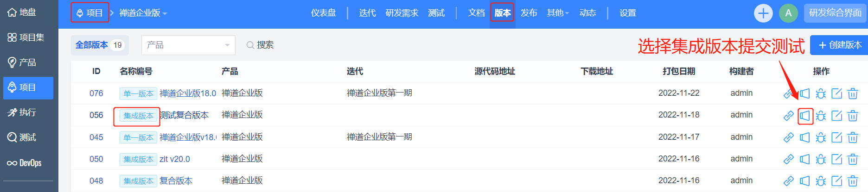Submit build 048 复合版本 for testing
Viewport: 868px width, 192px height.
(805, 181)
